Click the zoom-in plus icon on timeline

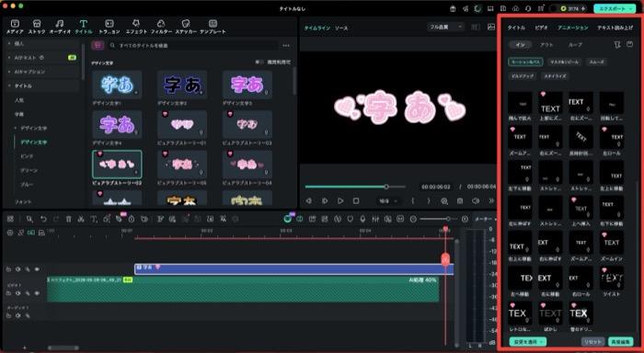point(465,219)
